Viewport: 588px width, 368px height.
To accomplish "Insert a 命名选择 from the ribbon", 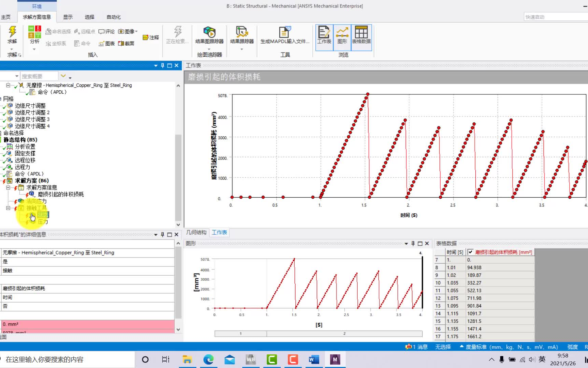I will pos(58,31).
